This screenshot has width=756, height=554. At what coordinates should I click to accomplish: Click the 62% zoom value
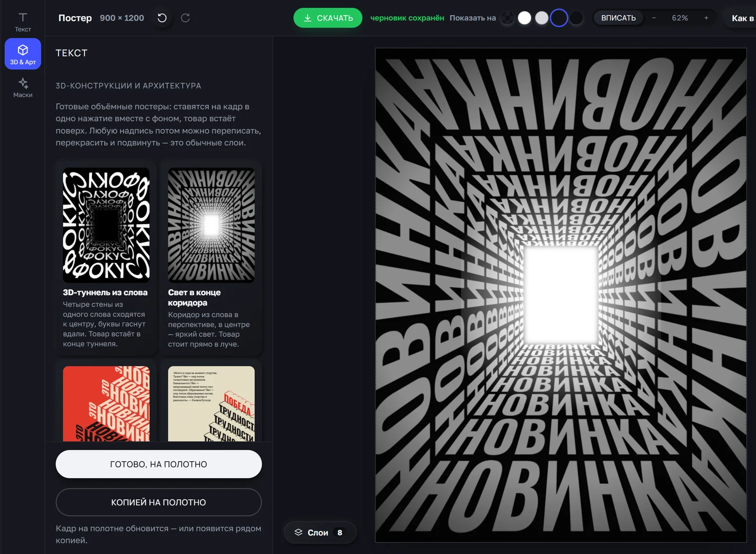click(x=680, y=18)
